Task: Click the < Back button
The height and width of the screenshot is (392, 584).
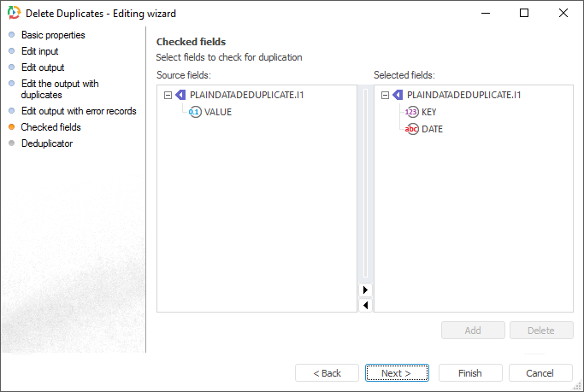Action: (x=327, y=373)
